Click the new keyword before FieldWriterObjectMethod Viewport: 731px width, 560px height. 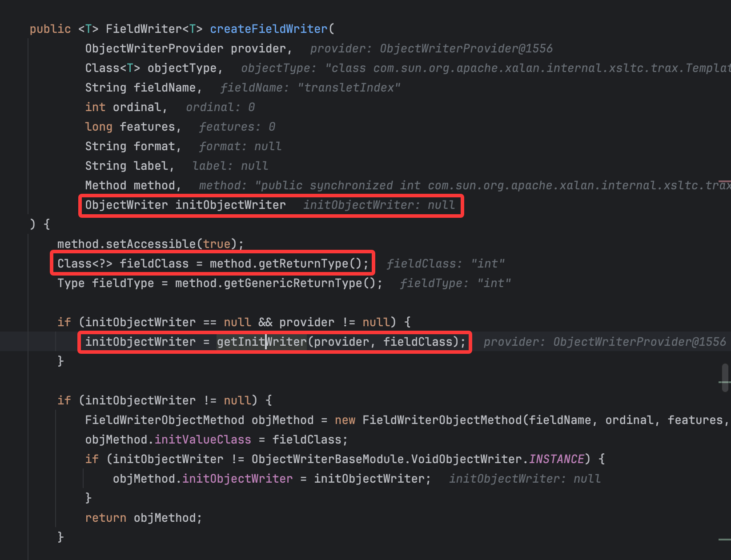pos(345,420)
